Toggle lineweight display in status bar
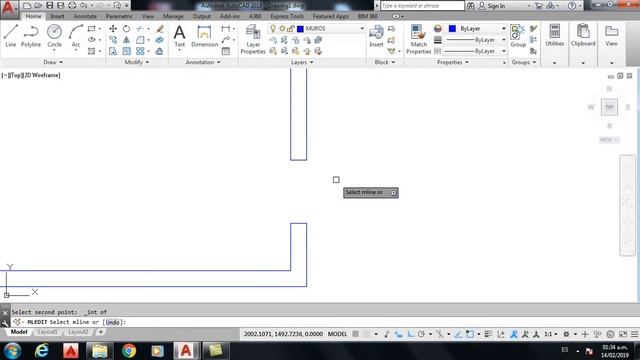 (488, 334)
